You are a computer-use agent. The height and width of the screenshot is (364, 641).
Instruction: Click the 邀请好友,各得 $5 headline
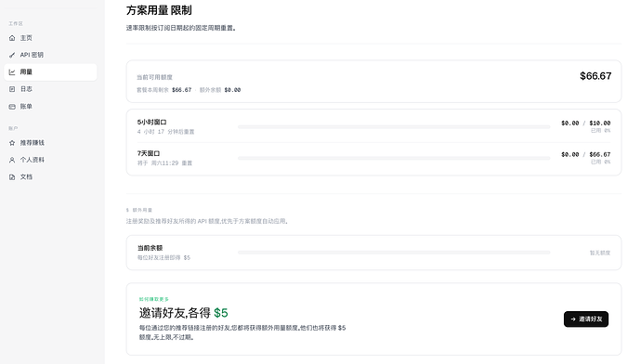click(x=184, y=313)
